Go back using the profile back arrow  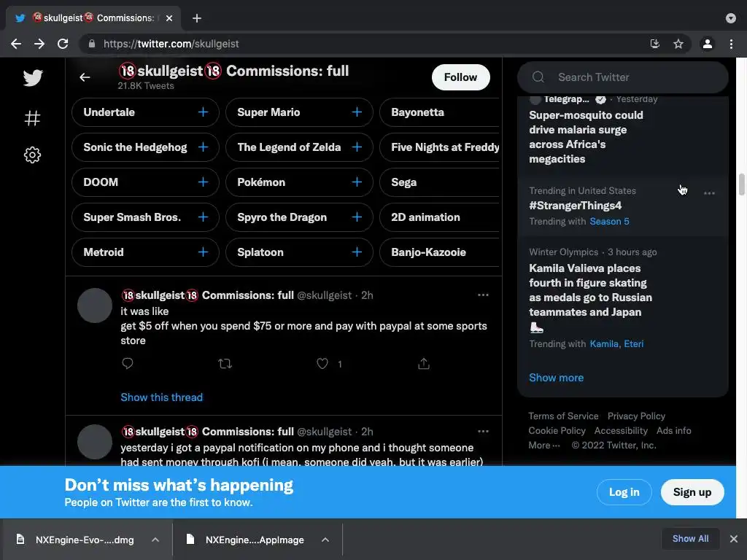(x=85, y=77)
